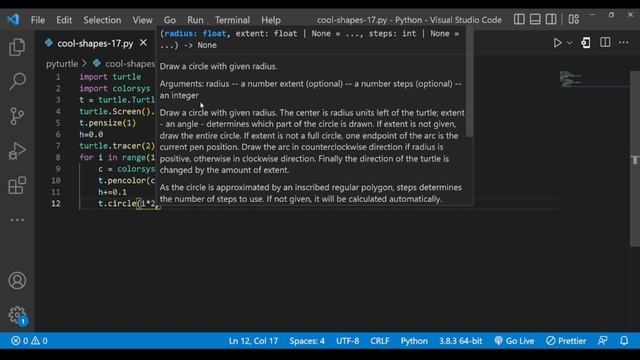
Task: Select language mode Python in status bar
Action: [414, 341]
